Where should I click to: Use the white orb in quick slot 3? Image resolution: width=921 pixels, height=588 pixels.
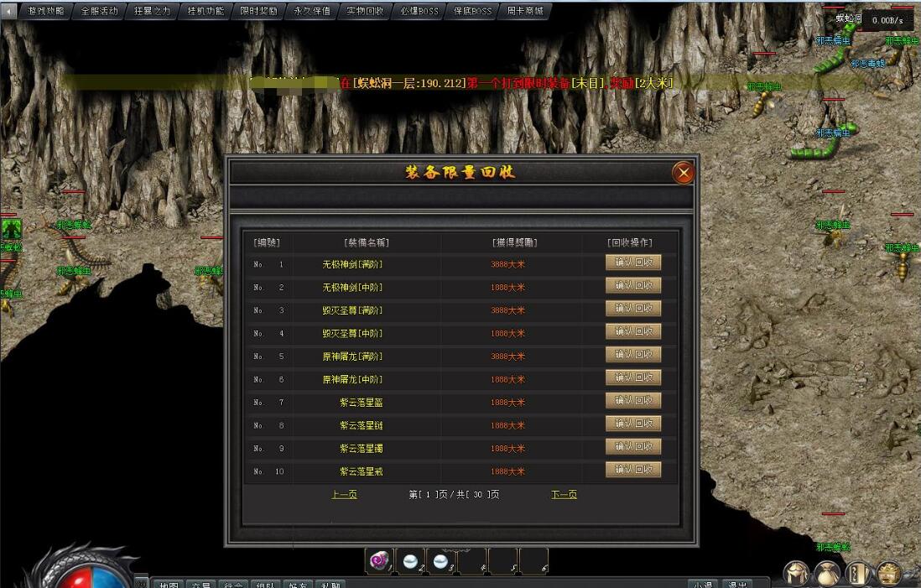coord(440,561)
